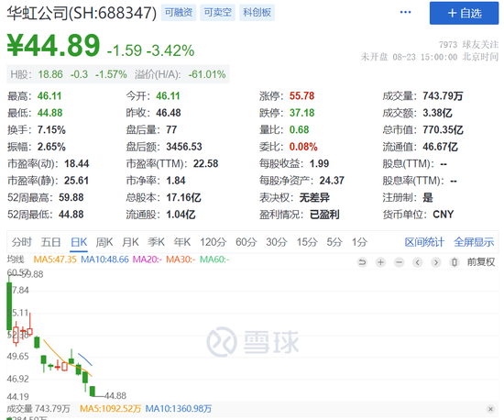
Task: Click the 换手 value 7.15%
Action: [51, 130]
